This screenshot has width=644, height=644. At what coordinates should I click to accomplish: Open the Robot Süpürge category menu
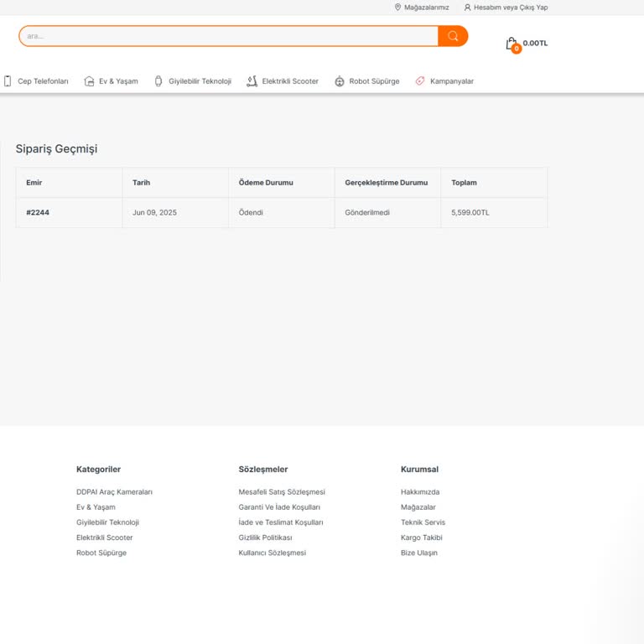click(x=374, y=81)
